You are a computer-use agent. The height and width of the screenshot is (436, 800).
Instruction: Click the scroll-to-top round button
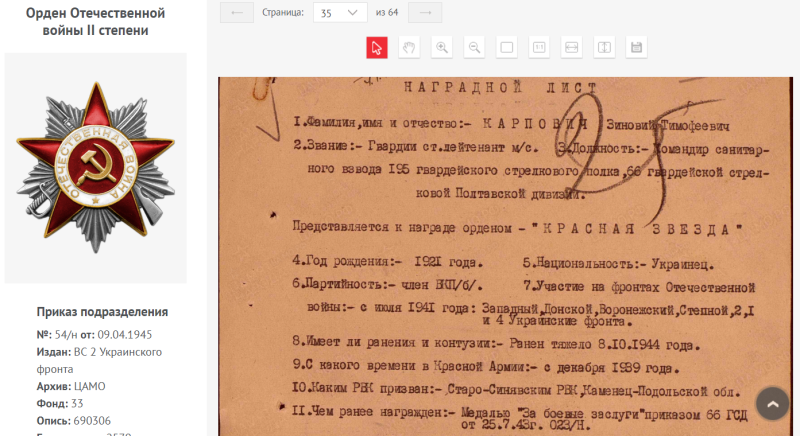coord(772,403)
